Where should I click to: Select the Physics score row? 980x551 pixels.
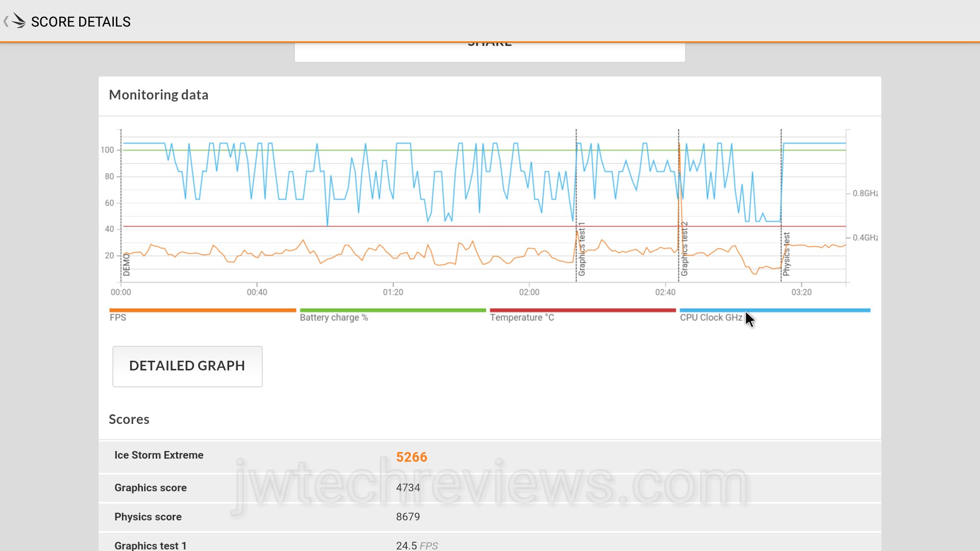tap(148, 517)
